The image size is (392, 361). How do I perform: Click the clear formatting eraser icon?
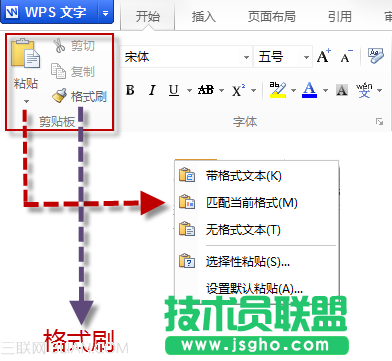click(376, 56)
